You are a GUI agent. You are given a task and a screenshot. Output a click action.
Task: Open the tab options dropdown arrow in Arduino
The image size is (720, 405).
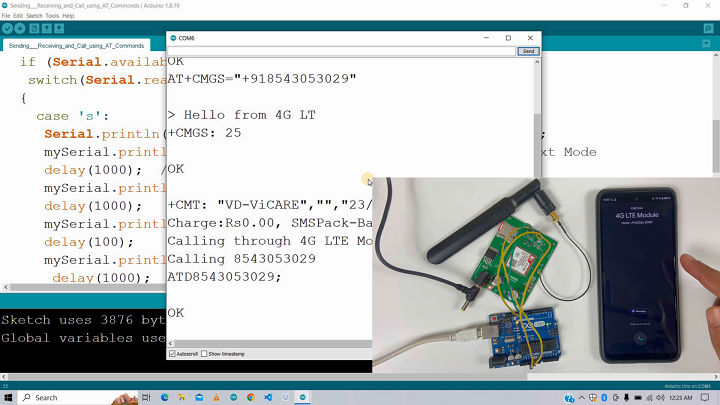[x=706, y=44]
